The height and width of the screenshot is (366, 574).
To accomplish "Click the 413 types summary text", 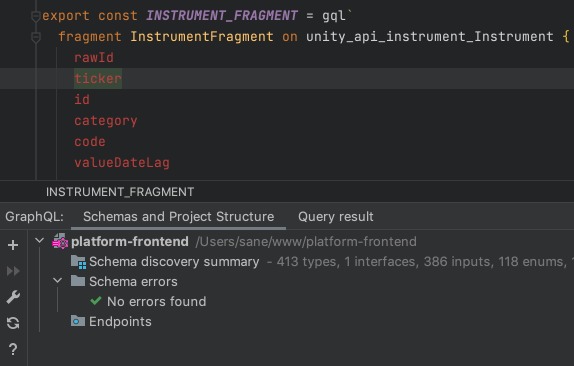I will (x=306, y=262).
